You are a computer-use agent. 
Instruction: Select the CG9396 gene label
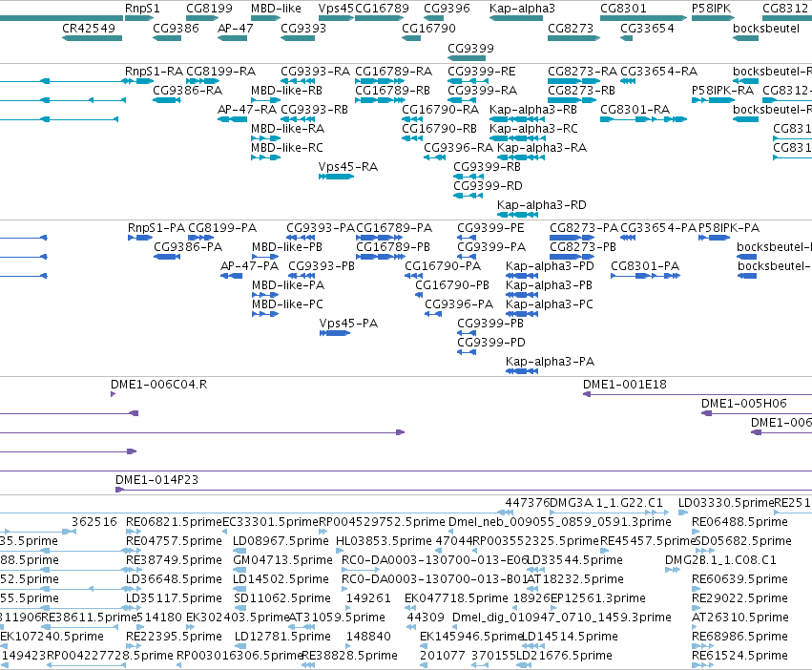(x=447, y=9)
